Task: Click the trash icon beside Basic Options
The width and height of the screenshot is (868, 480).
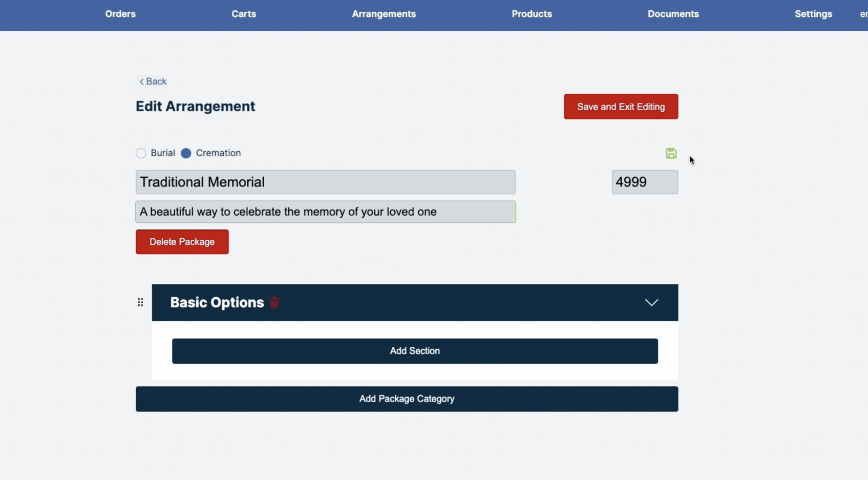Action: click(274, 303)
